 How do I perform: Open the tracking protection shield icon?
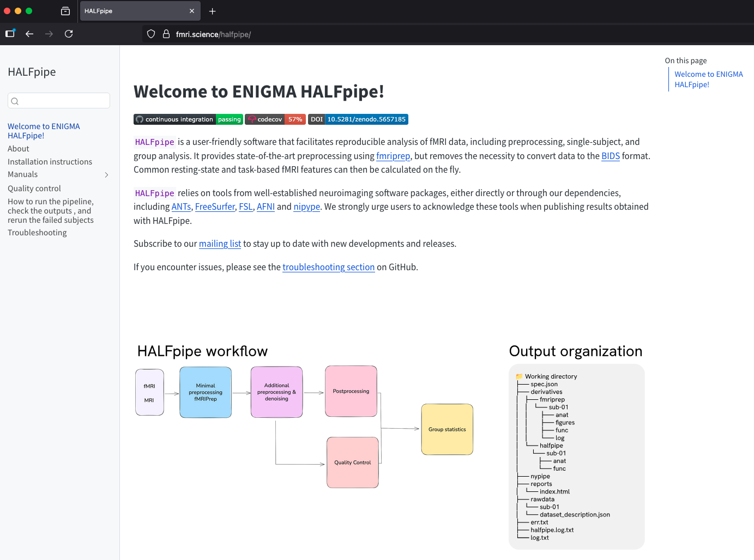coord(150,34)
